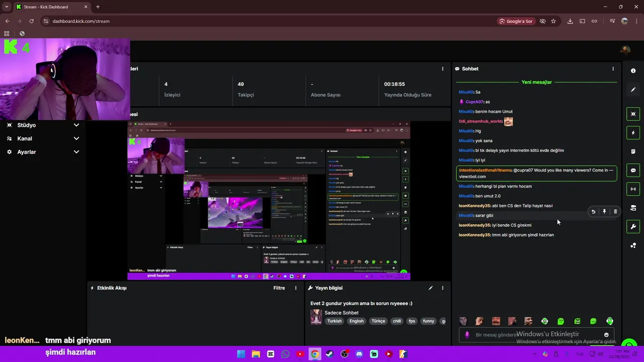The image size is (644, 362).
Task: Open stats panel three-dot options
Action: pyautogui.click(x=443, y=69)
